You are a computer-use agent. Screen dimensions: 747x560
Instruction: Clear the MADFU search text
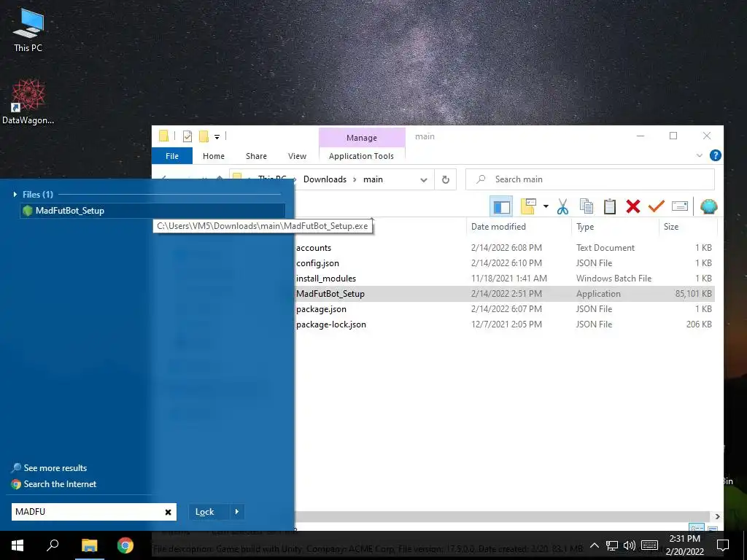coord(169,512)
